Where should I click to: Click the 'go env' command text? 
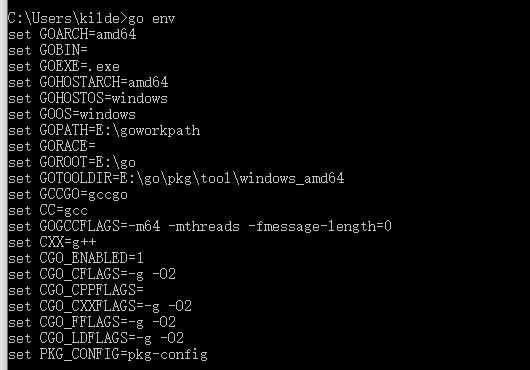[151, 18]
